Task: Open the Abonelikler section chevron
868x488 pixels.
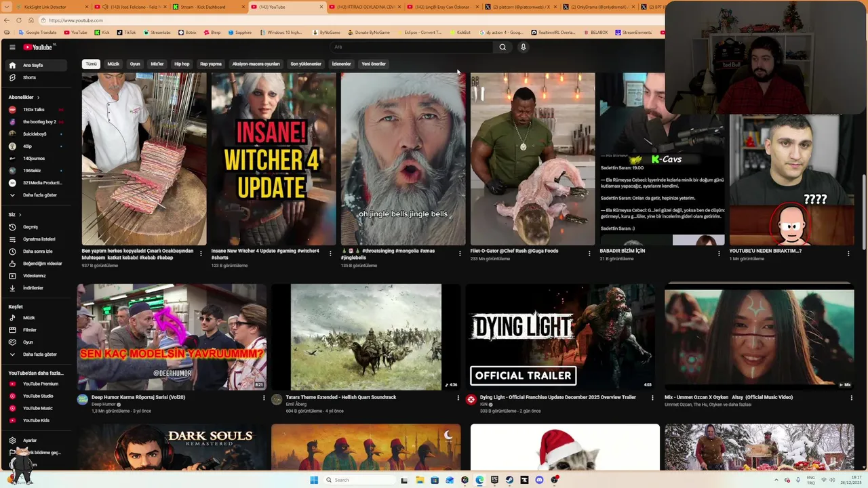Action: point(38,98)
